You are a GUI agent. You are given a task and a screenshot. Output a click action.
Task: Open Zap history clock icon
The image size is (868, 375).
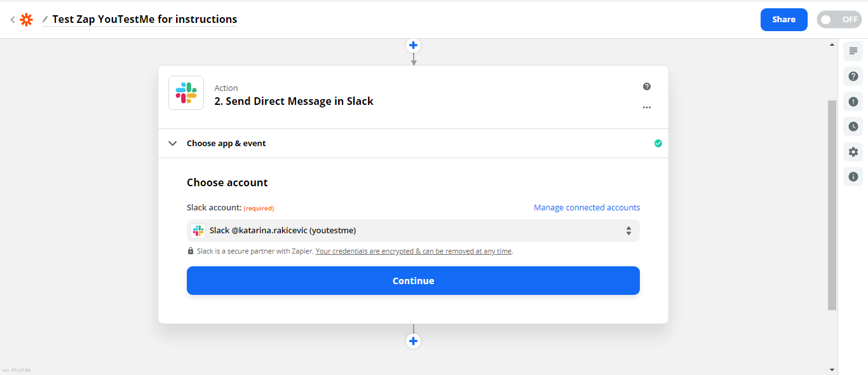point(853,126)
